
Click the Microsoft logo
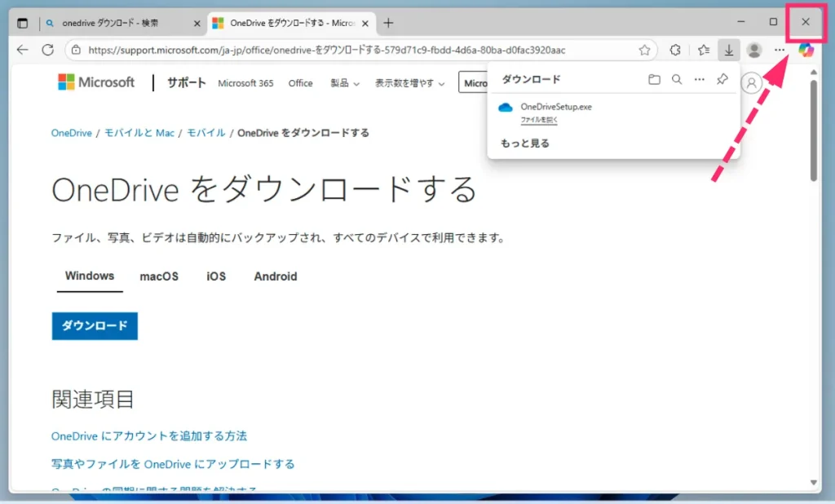(x=96, y=82)
